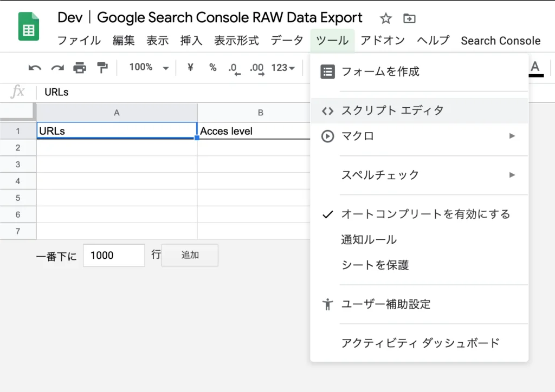Click the macro play icon
Screen dimensions: 555x392
point(327,136)
